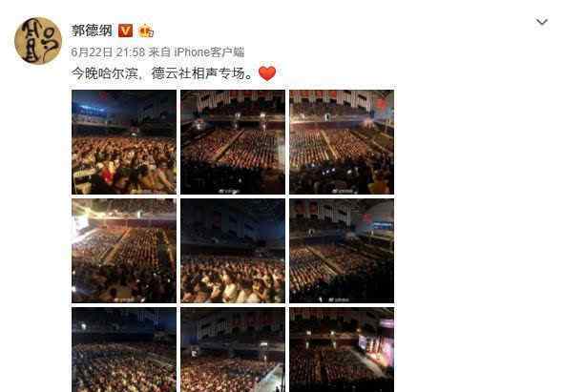
Task: Open bottom-middle audience photo
Action: click(233, 350)
